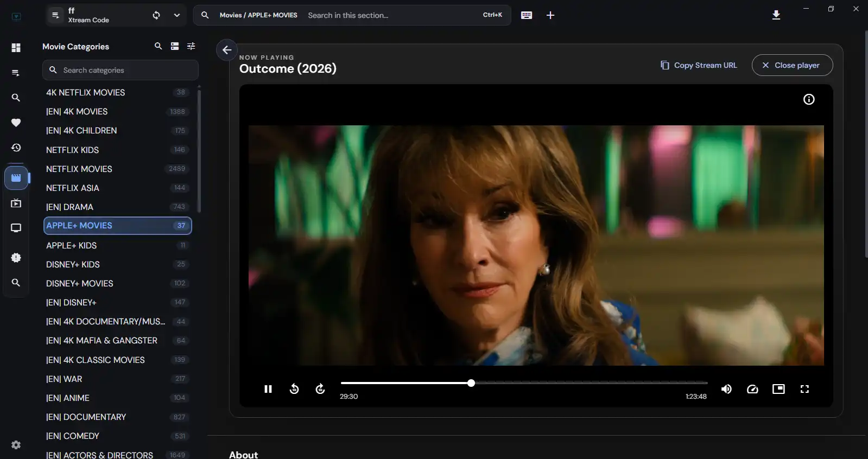868x459 pixels.
Task: Open the |EN| ANIME category
Action: [x=117, y=398]
